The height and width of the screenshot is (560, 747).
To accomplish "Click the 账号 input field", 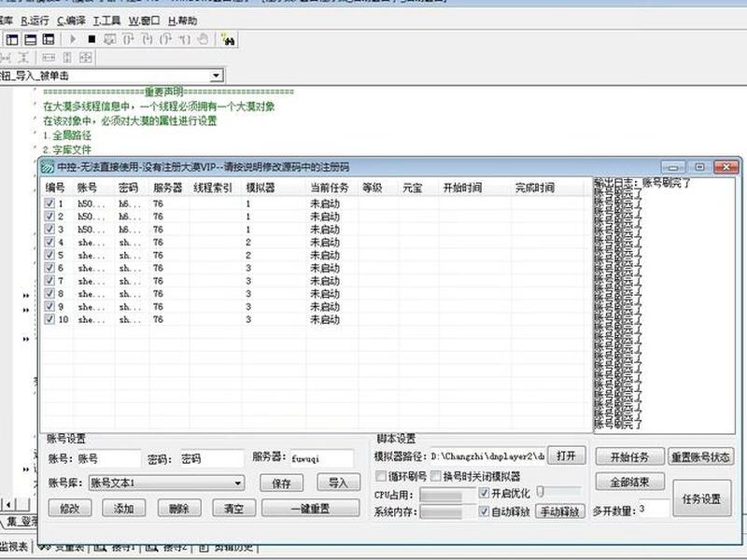I will coord(108,458).
